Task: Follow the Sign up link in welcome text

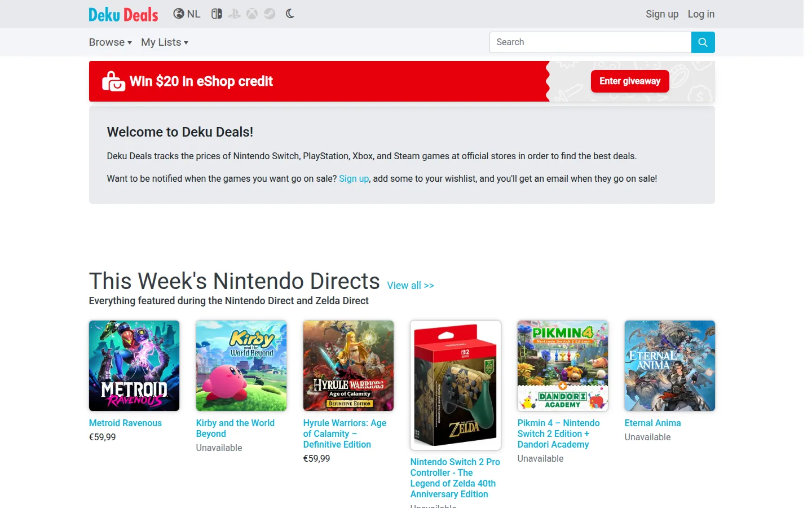Action: [x=354, y=178]
